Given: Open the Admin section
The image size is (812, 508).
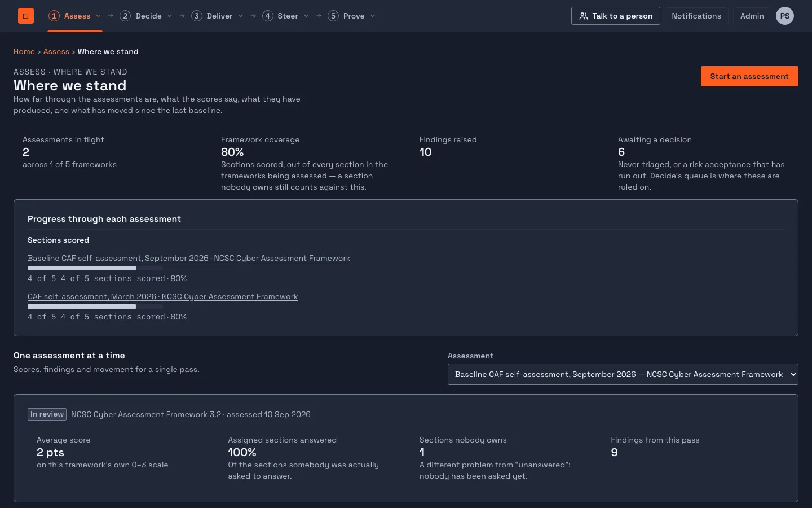Looking at the screenshot, I should tap(752, 16).
